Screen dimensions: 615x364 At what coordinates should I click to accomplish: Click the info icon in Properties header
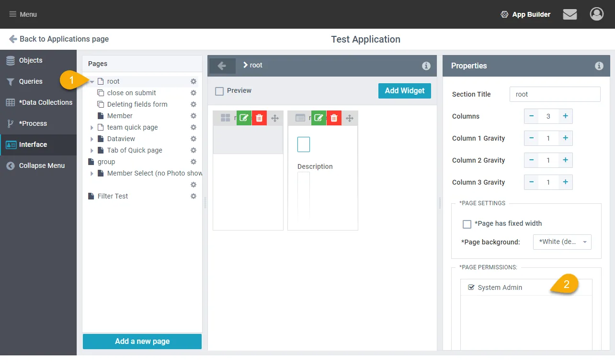599,66
